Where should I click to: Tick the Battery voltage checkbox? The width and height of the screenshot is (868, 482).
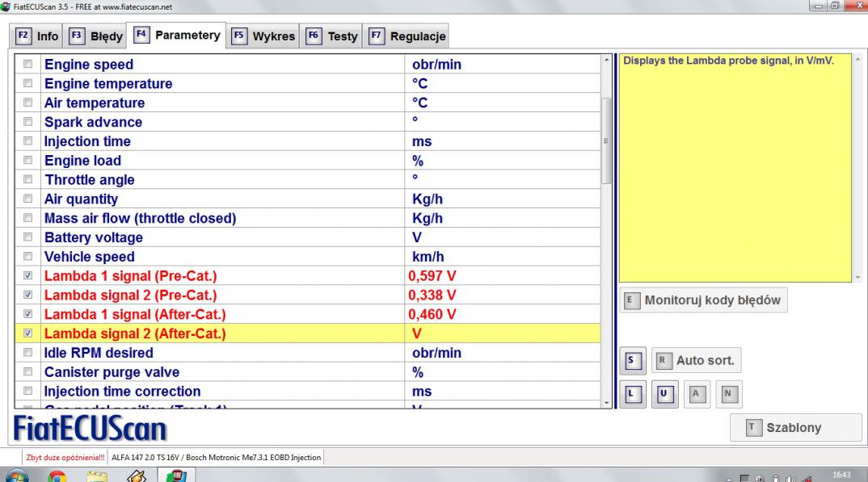point(29,237)
